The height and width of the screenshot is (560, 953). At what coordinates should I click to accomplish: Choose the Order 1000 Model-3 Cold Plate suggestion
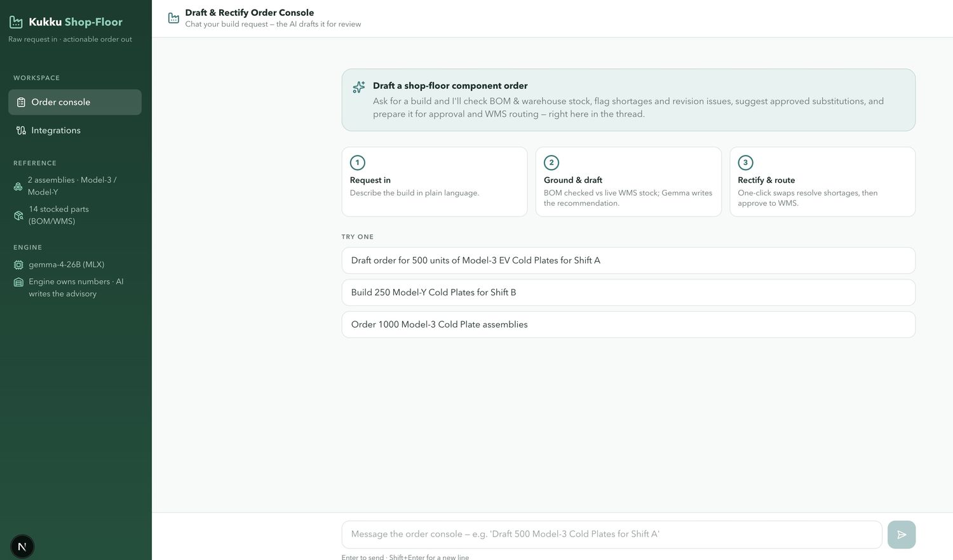(x=628, y=324)
